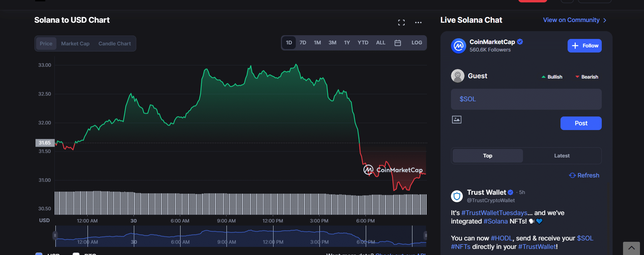Click Trust Wallet verified badge
The width and height of the screenshot is (644, 255).
click(x=510, y=192)
